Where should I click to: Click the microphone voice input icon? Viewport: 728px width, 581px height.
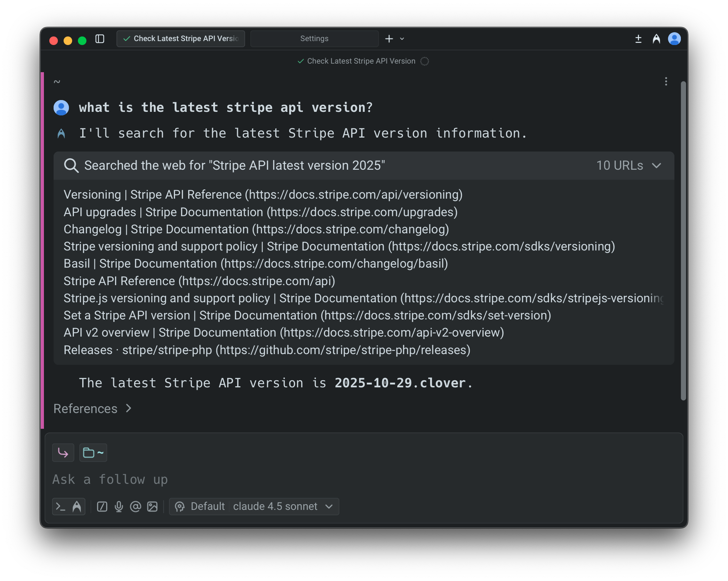click(x=119, y=507)
